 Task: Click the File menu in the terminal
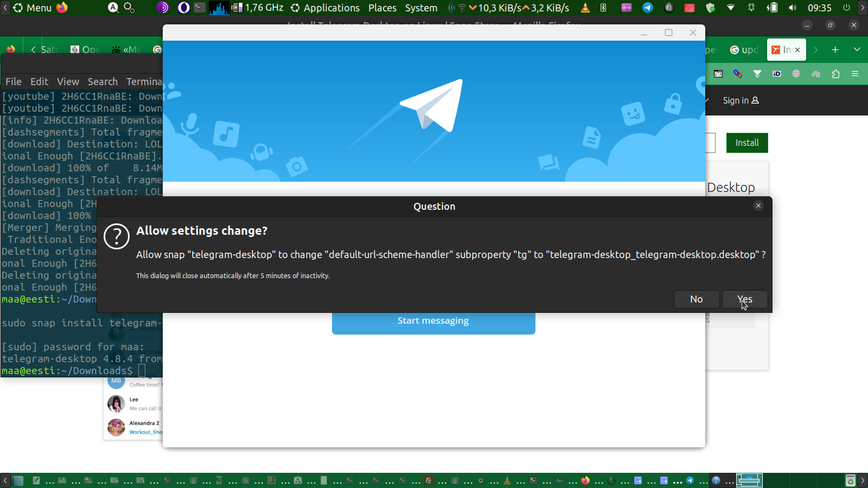[14, 81]
